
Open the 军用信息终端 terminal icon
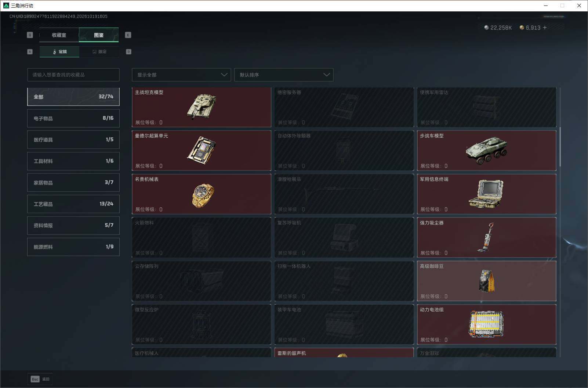tap(486, 194)
